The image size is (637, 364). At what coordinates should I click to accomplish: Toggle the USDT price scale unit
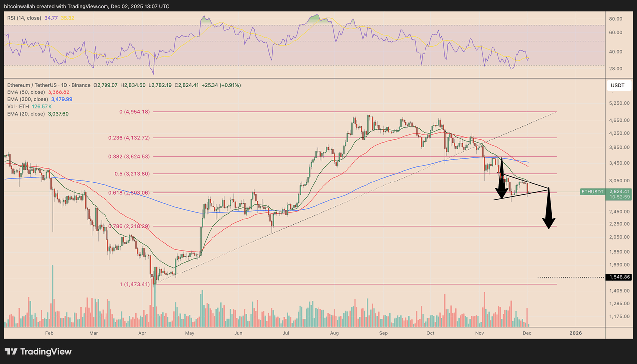click(618, 85)
